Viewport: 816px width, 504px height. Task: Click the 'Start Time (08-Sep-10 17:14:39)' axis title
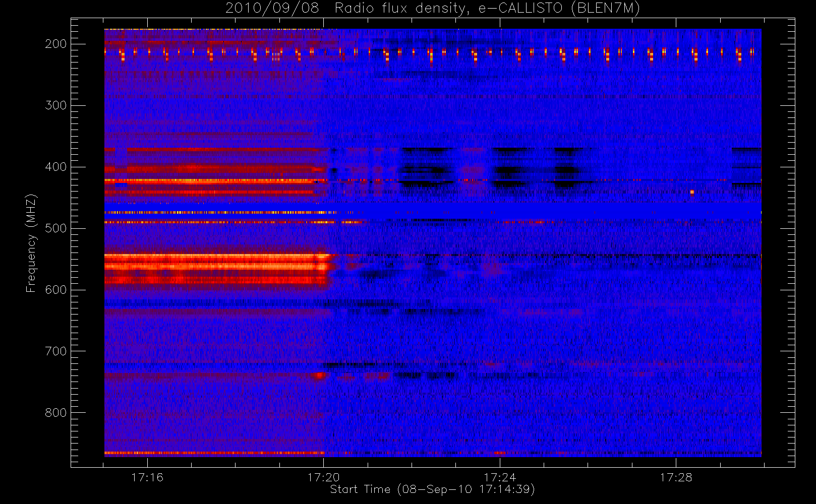coord(432,489)
